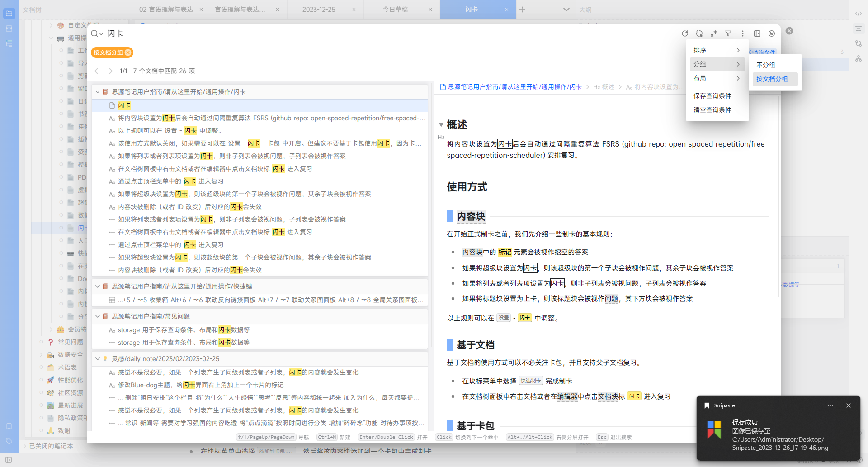
Task: Open the search filter funnel icon
Action: pos(728,33)
